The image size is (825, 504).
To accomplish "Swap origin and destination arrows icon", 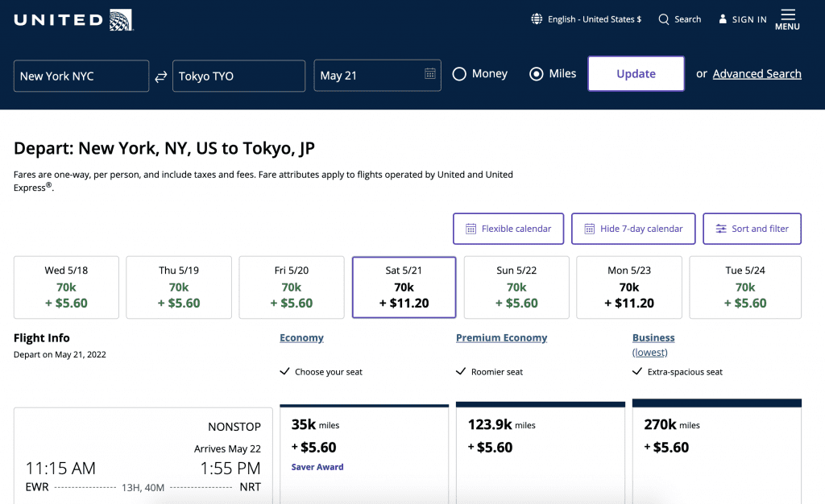I will 160,76.
